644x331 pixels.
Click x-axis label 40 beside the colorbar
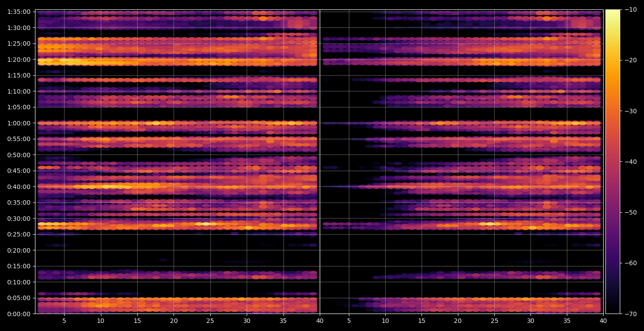click(x=603, y=321)
